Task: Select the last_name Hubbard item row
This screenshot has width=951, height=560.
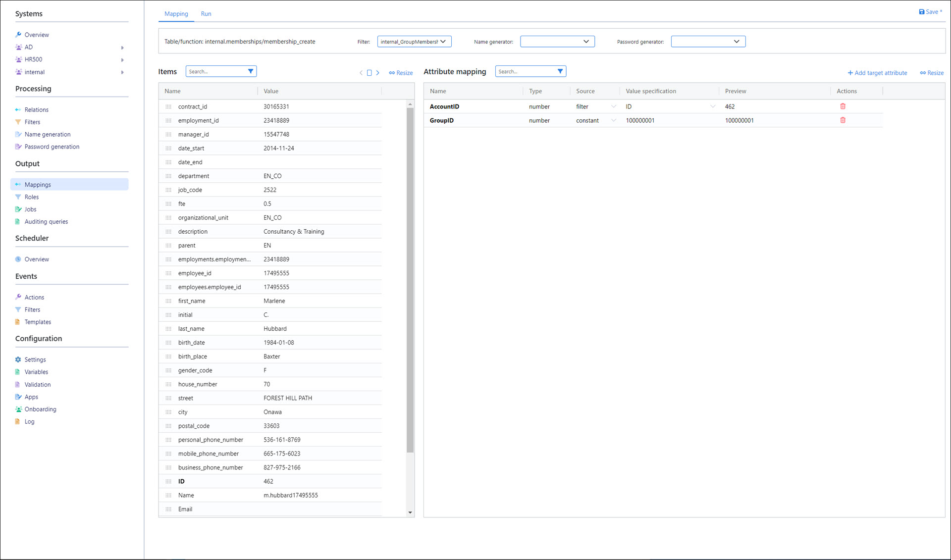Action: pos(270,329)
